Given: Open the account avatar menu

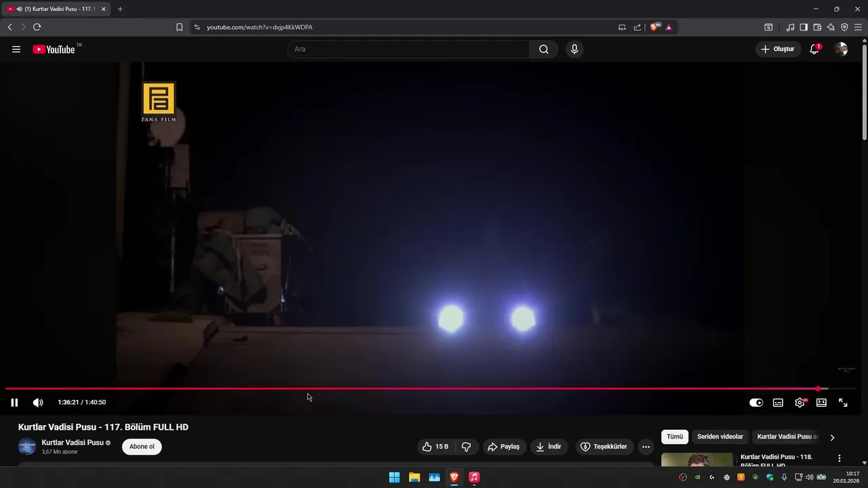Looking at the screenshot, I should pos(841,49).
